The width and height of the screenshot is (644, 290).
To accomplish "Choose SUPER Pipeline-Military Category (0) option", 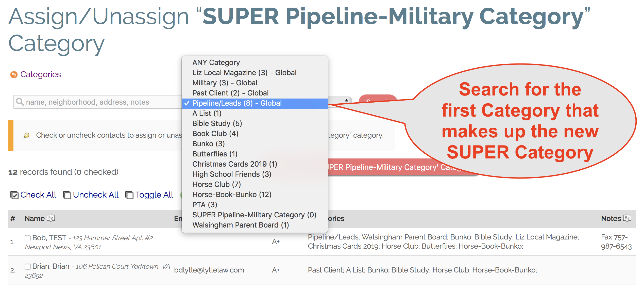I will point(254,215).
